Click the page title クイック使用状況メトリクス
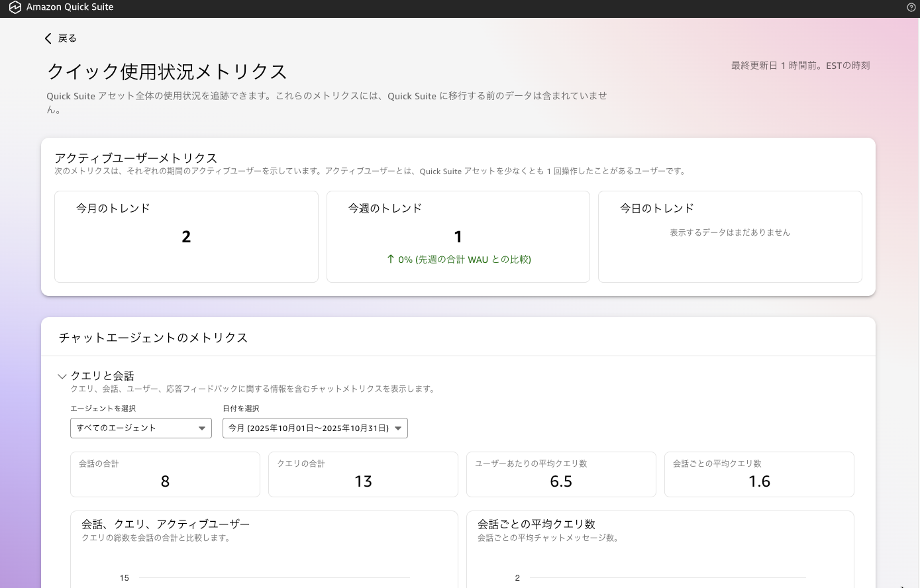The image size is (920, 588). pos(167,72)
